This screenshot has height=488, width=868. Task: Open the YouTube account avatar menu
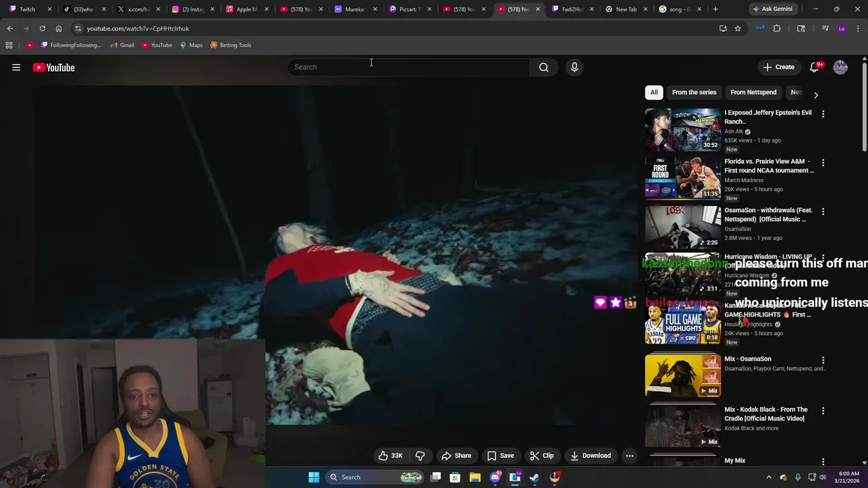click(x=840, y=67)
